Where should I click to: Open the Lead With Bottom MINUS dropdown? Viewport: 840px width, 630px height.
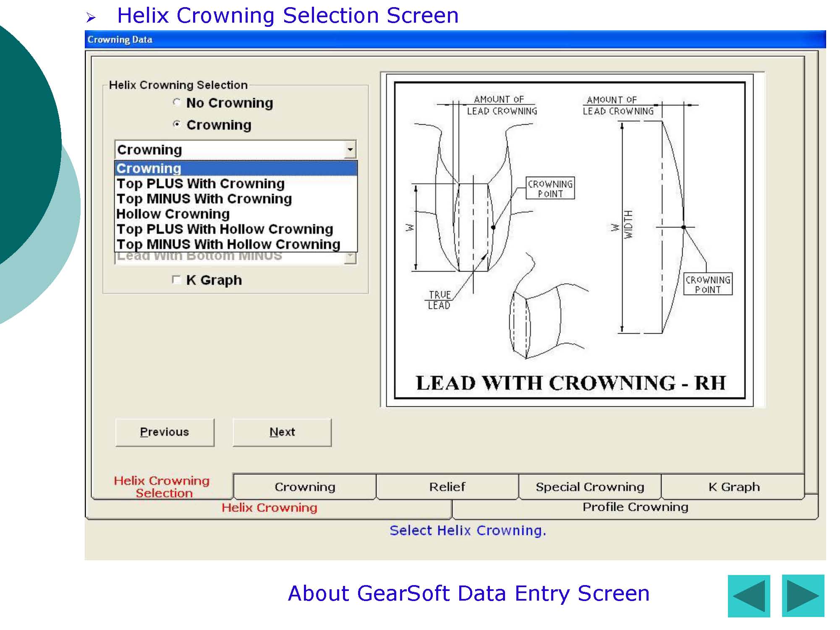[350, 257]
